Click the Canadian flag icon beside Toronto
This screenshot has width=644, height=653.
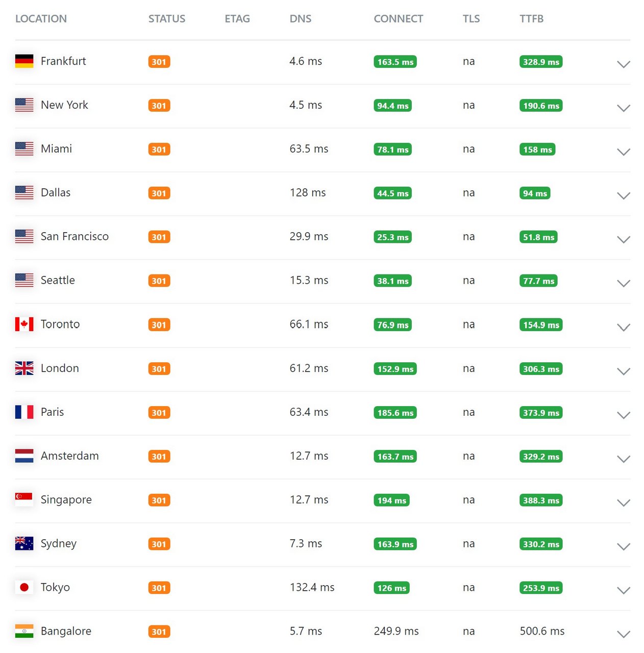pyautogui.click(x=24, y=324)
